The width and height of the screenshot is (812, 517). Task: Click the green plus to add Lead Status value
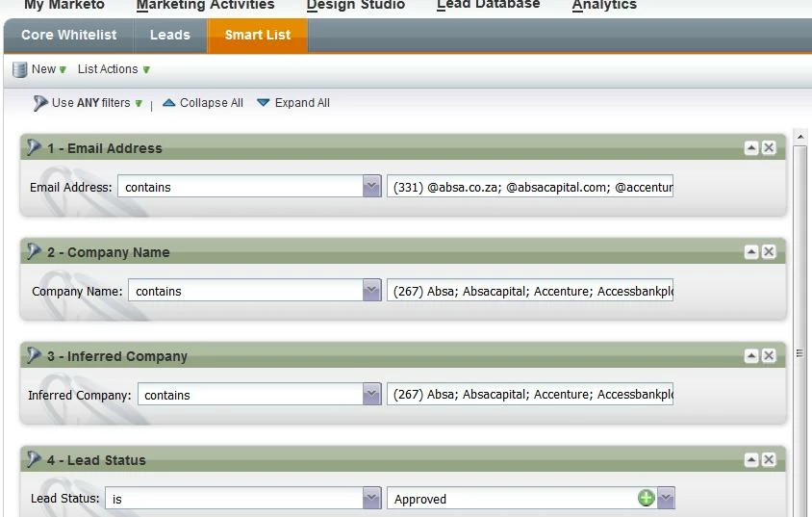[647, 499]
